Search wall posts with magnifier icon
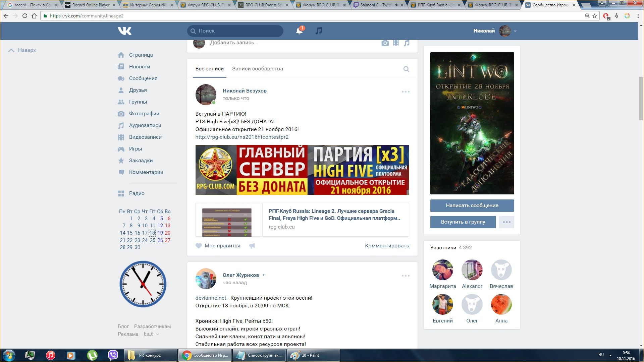The width and height of the screenshot is (644, 362). [x=406, y=69]
